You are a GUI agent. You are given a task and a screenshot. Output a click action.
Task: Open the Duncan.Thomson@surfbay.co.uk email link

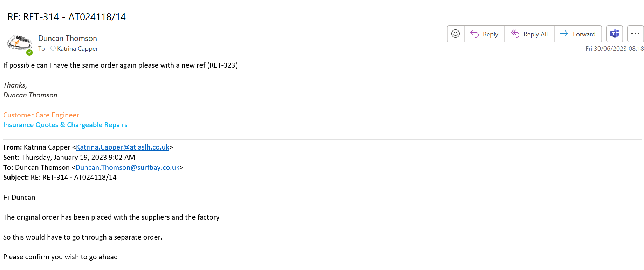[x=127, y=168]
